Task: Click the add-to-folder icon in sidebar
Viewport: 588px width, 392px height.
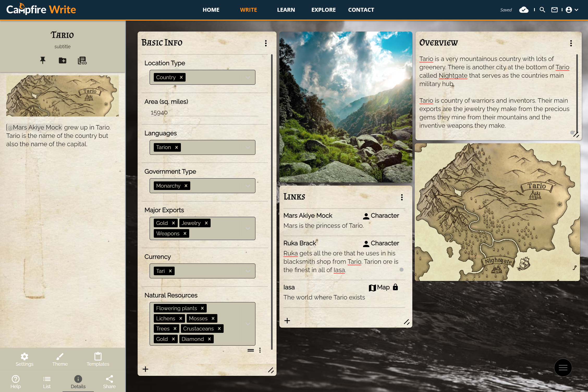Action: tap(63, 60)
